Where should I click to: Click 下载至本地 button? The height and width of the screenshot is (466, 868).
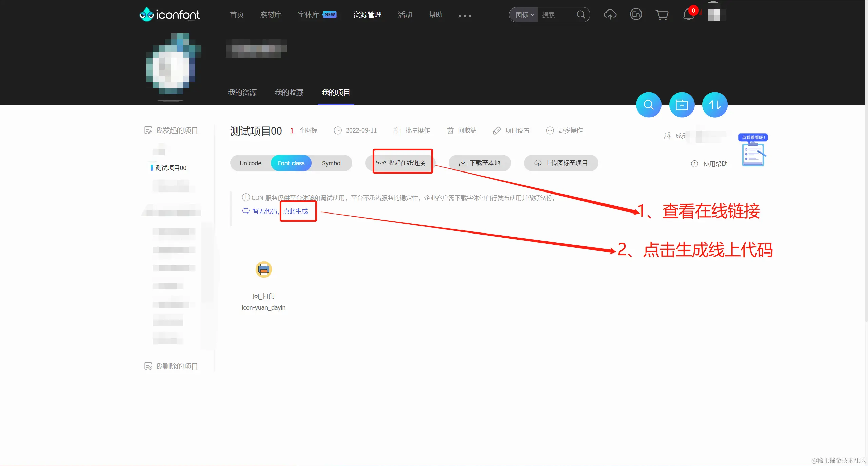pyautogui.click(x=479, y=163)
